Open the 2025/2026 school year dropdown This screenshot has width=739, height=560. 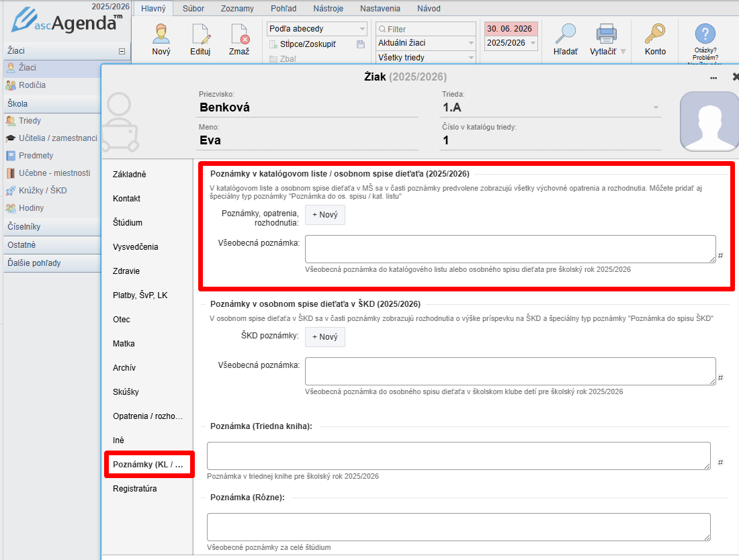click(511, 43)
